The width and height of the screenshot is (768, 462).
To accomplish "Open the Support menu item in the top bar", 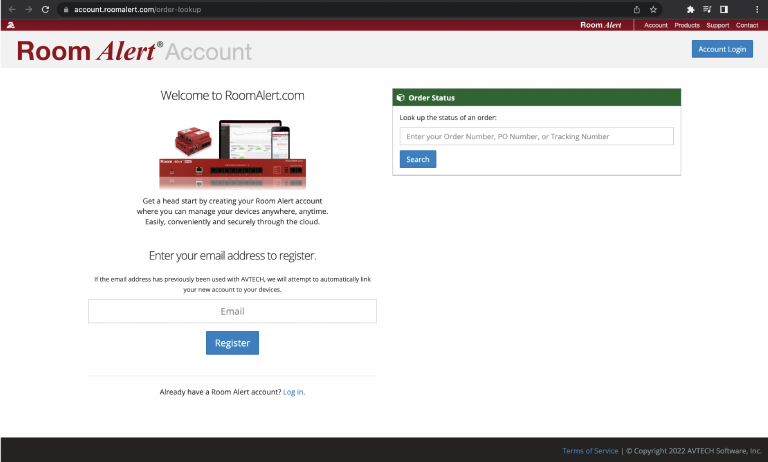I will coord(718,25).
